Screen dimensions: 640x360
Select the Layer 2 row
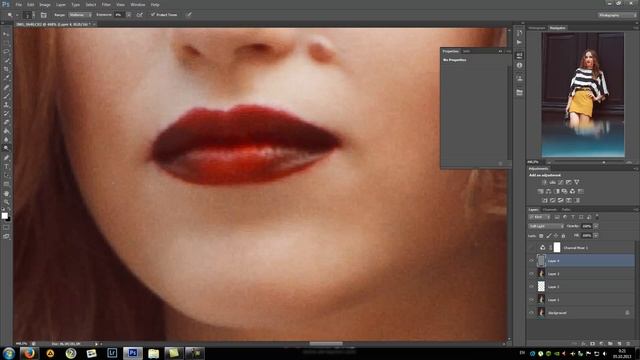point(581,287)
